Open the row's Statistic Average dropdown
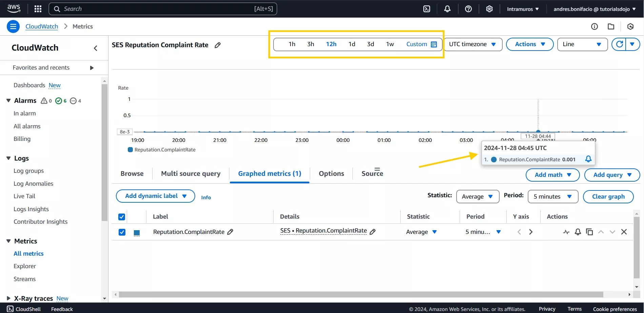This screenshot has width=644, height=313. 421,232
